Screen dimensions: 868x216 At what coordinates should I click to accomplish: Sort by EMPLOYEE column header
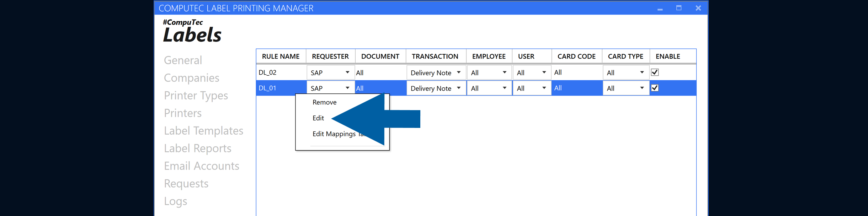click(489, 56)
